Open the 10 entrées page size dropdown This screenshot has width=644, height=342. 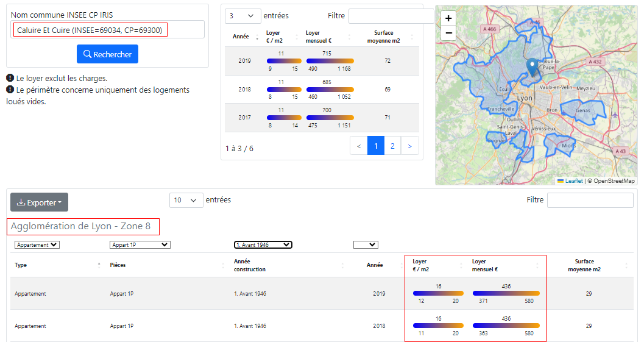pos(186,200)
